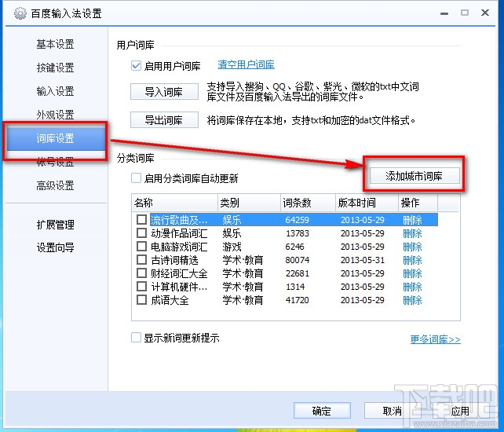The image size is (504, 432).
Task: Delete the 计算机硬件… dictionary
Action: pos(412,287)
